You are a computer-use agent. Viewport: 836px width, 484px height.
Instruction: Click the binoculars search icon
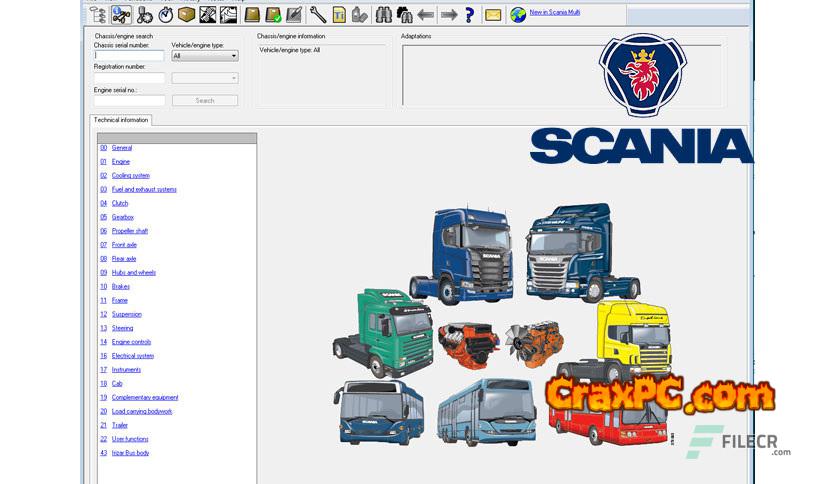[383, 14]
